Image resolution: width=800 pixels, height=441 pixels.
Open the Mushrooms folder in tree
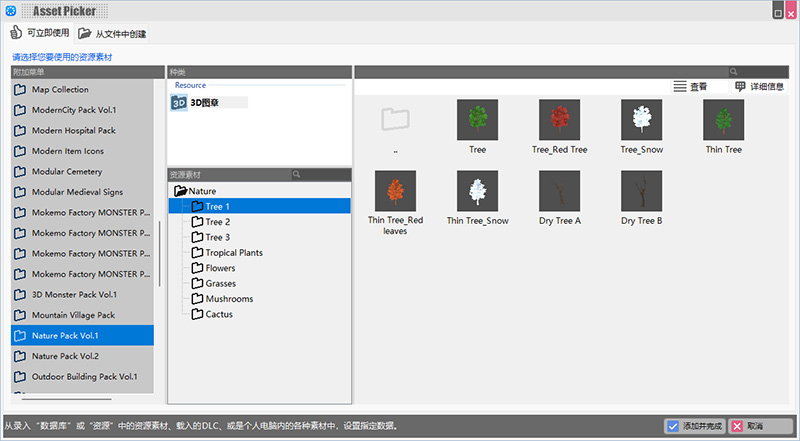click(228, 299)
